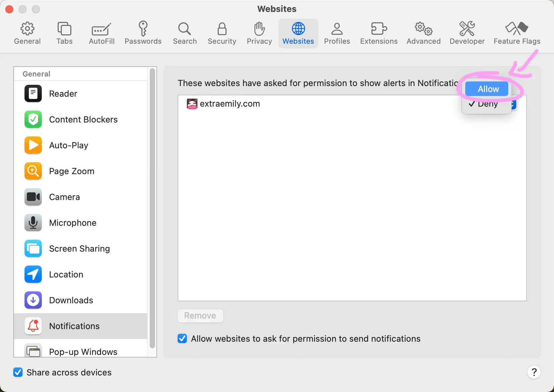
Task: Disable allowing websites to ask for notifications
Action: tap(182, 339)
